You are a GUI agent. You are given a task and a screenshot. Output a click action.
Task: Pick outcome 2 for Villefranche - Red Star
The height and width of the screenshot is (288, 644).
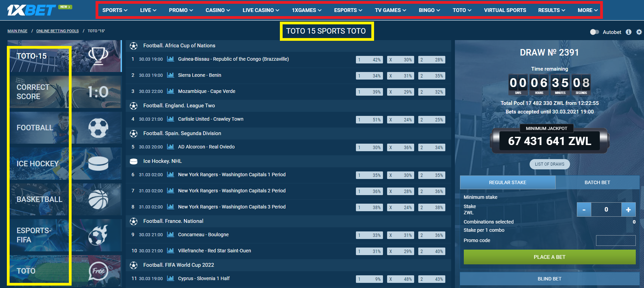click(x=432, y=251)
